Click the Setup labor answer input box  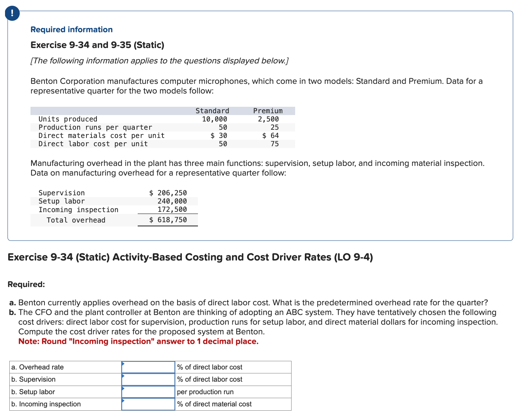point(148,392)
